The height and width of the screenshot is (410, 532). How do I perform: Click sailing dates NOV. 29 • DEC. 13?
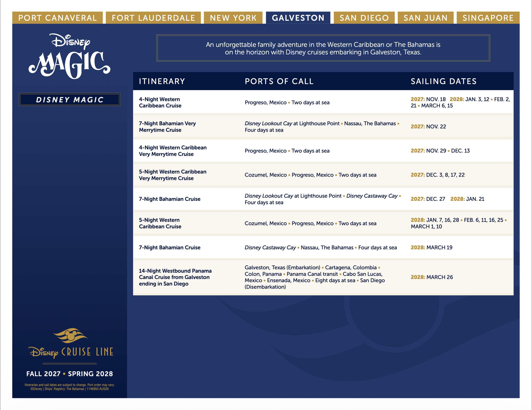click(440, 151)
